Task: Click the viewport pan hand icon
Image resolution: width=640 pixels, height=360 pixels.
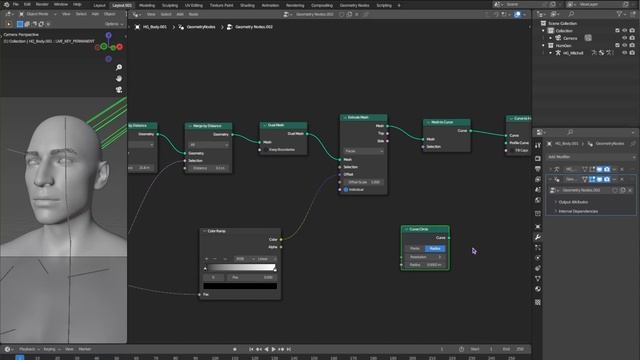Action: [119, 78]
